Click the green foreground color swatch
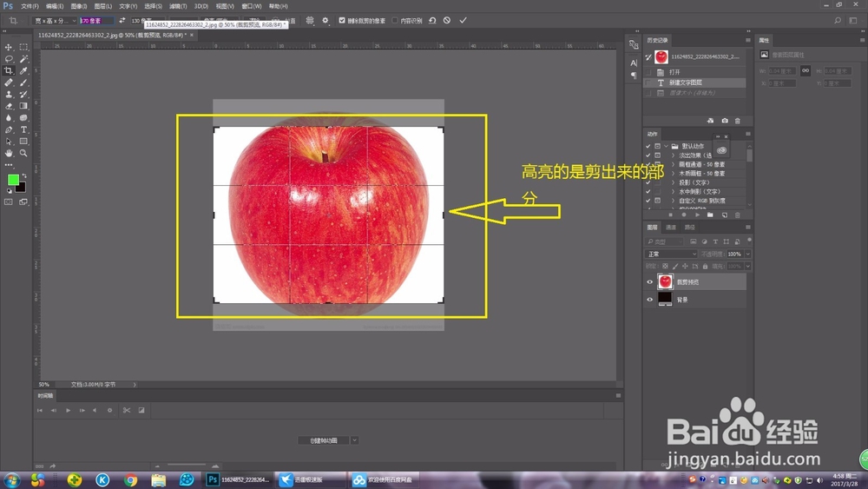 point(13,180)
